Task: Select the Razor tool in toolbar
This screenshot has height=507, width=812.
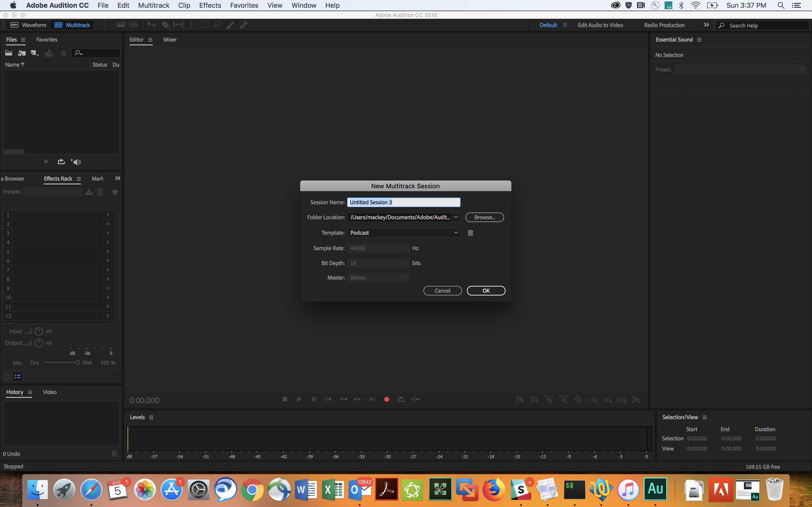Action: [x=165, y=25]
